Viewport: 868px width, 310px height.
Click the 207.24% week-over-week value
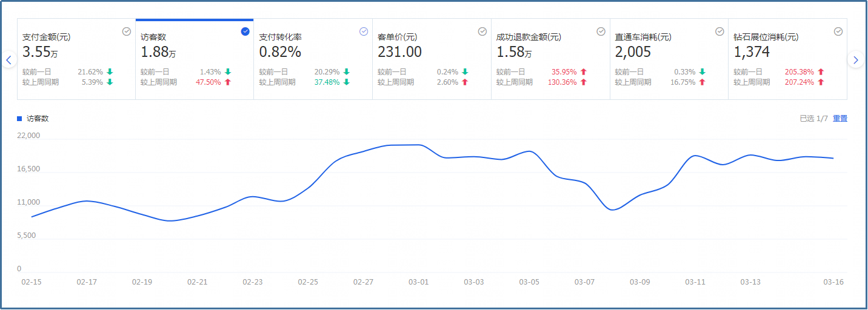(x=800, y=82)
